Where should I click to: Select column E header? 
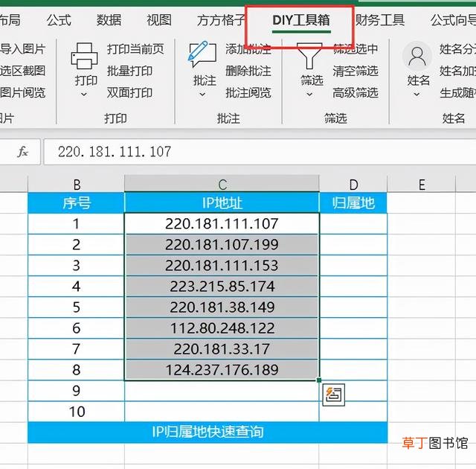[422, 184]
